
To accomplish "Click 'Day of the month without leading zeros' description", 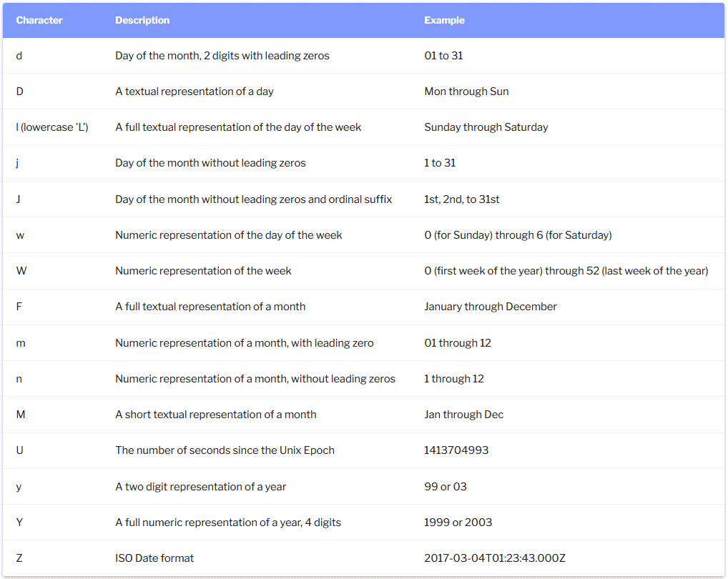I will (x=210, y=163).
